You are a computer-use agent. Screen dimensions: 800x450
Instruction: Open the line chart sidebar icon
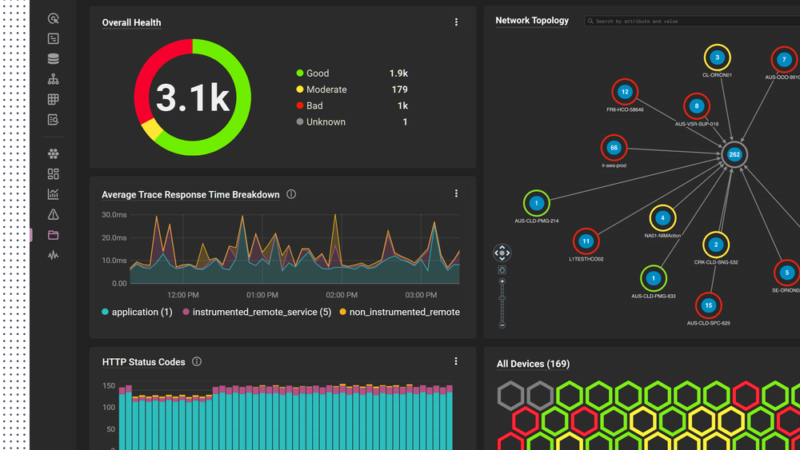pos(53,194)
